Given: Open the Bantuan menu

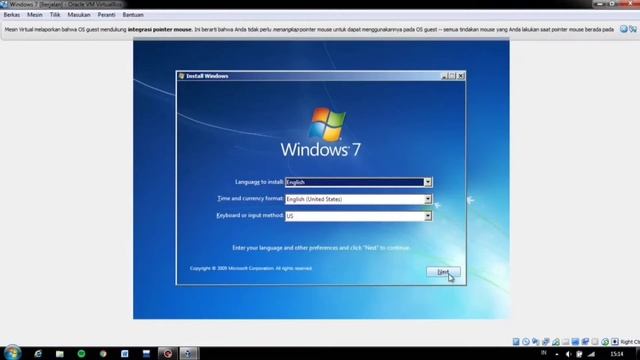Looking at the screenshot, I should click(133, 15).
